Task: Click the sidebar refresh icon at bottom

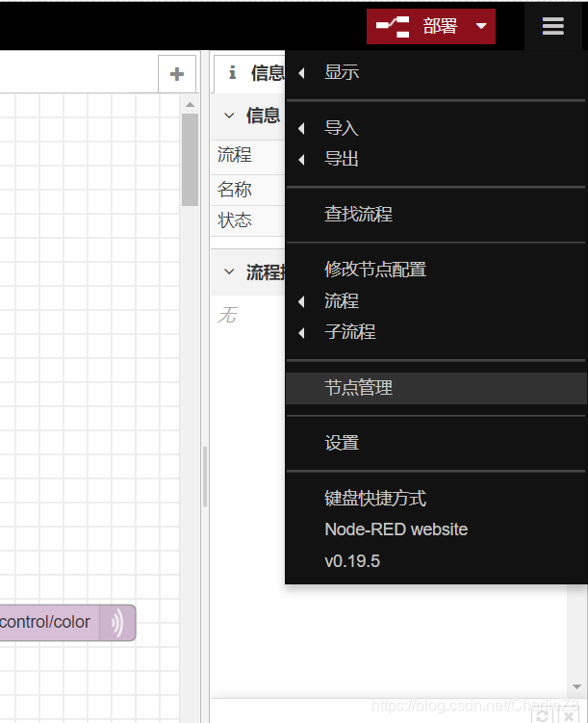Action: tap(542, 716)
